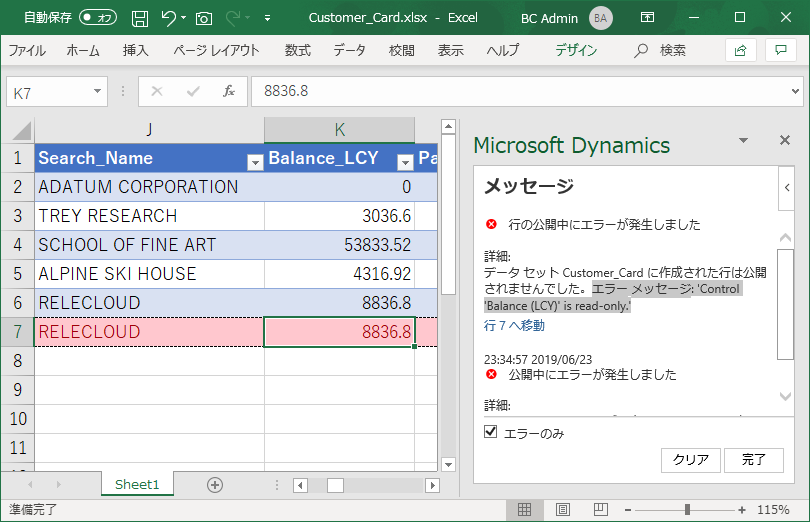Open the ファイル menu tab
The width and height of the screenshot is (810, 522).
point(27,50)
